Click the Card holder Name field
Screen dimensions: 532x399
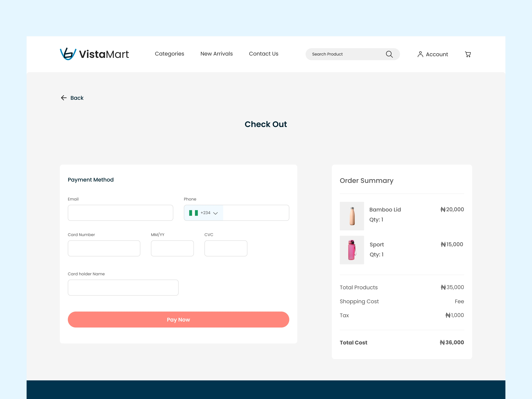(123, 288)
